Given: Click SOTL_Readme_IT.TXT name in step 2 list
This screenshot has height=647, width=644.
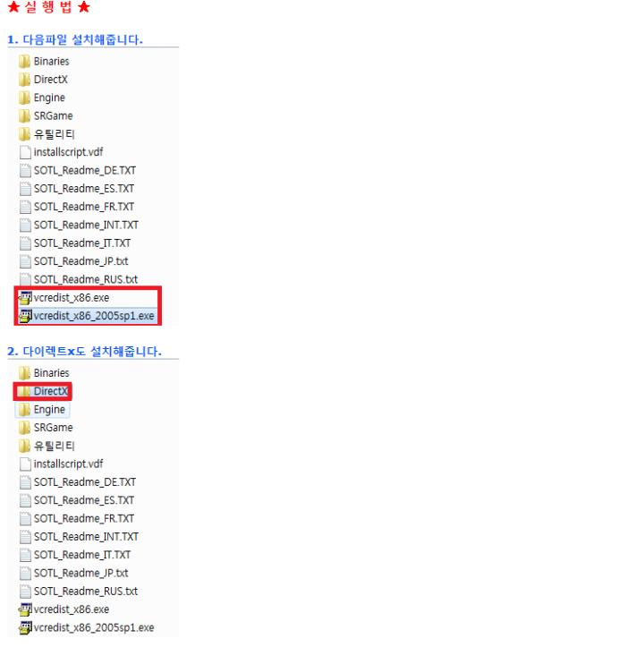Looking at the screenshot, I should pos(82,555).
